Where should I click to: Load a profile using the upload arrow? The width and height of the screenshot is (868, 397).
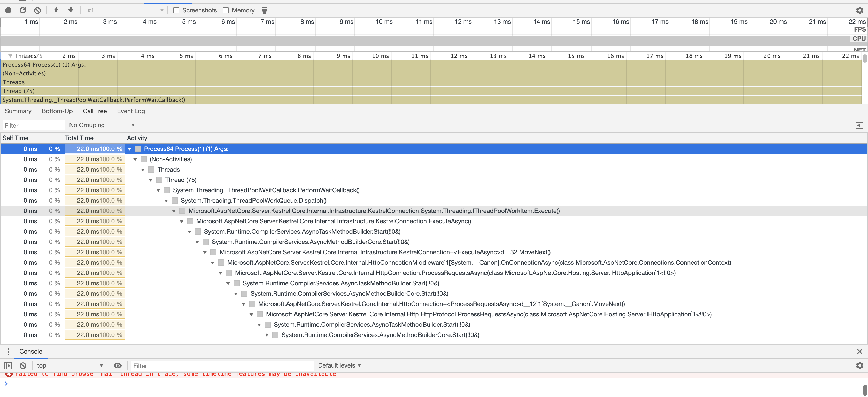pyautogui.click(x=56, y=10)
